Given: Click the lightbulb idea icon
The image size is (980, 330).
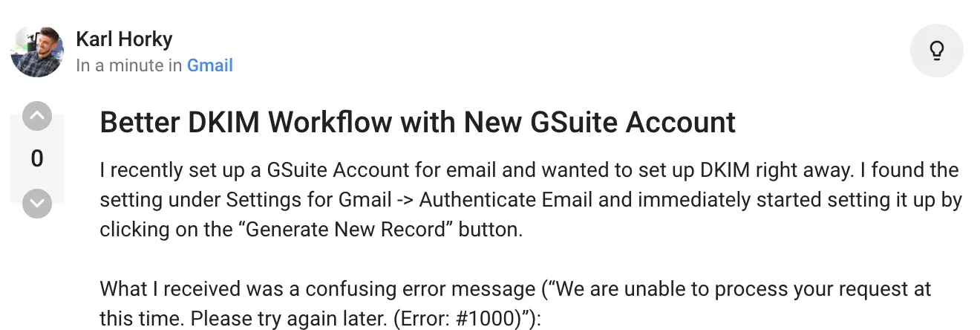Looking at the screenshot, I should [x=936, y=51].
